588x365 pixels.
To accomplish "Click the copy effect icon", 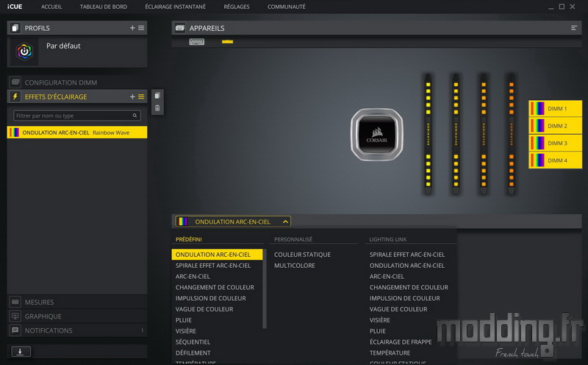I will point(157,96).
